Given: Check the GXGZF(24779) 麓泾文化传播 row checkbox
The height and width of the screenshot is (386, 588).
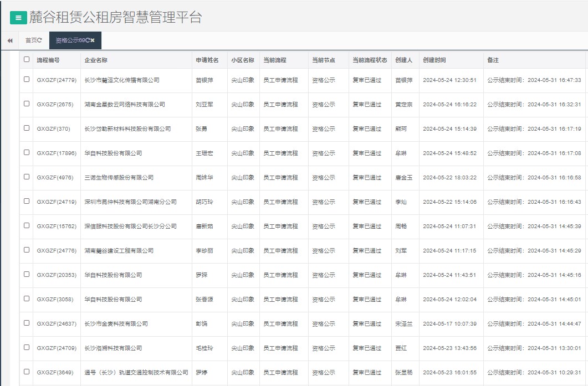Looking at the screenshot, I should click(x=25, y=80).
